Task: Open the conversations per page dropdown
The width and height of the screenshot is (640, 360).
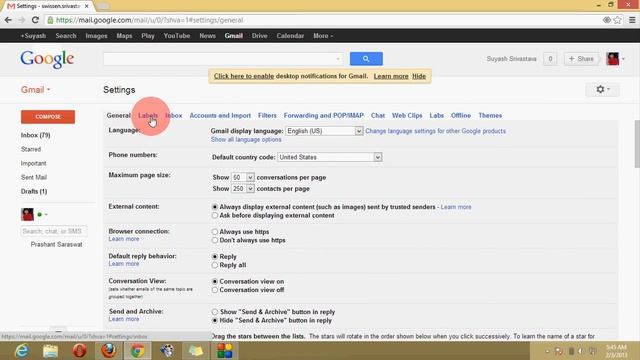Action: [x=242, y=178]
